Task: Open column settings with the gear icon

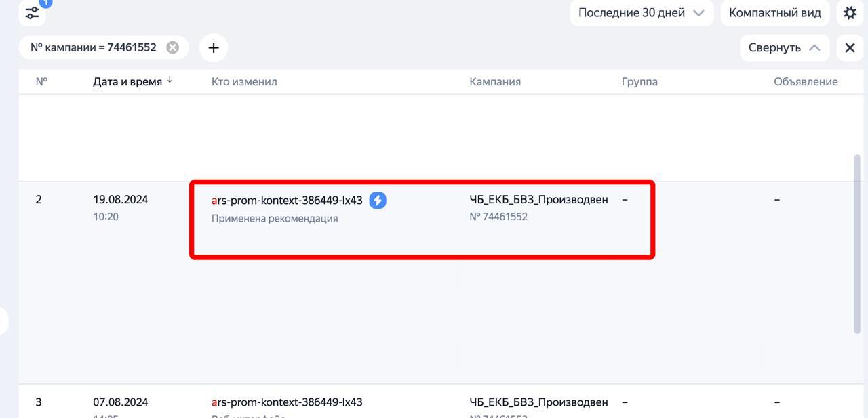Action: [850, 12]
